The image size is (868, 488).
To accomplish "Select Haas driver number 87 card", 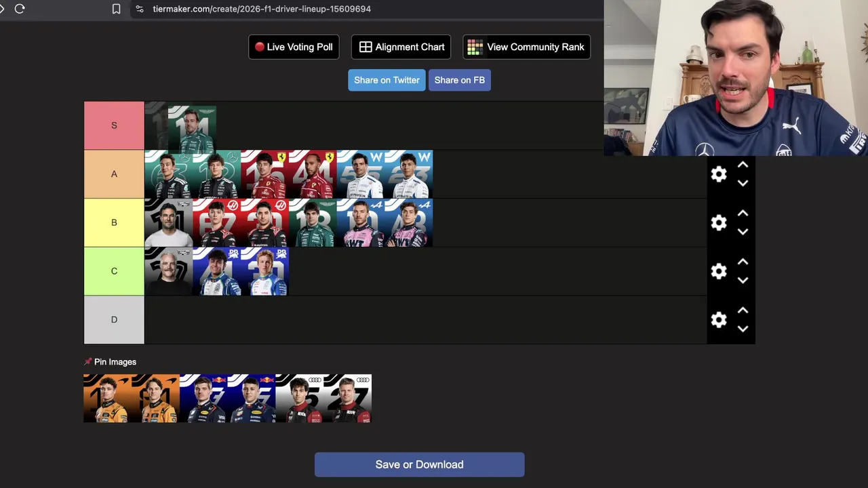I will pos(216,223).
